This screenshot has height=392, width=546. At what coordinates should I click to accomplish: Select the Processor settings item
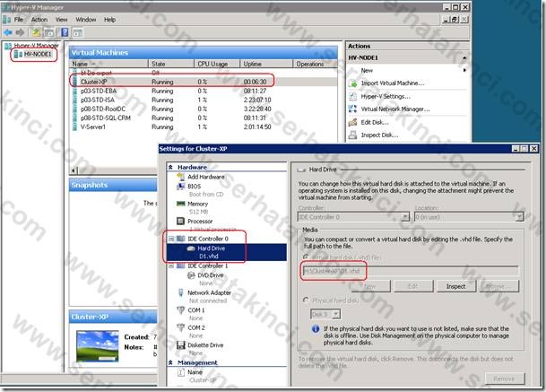tap(200, 222)
